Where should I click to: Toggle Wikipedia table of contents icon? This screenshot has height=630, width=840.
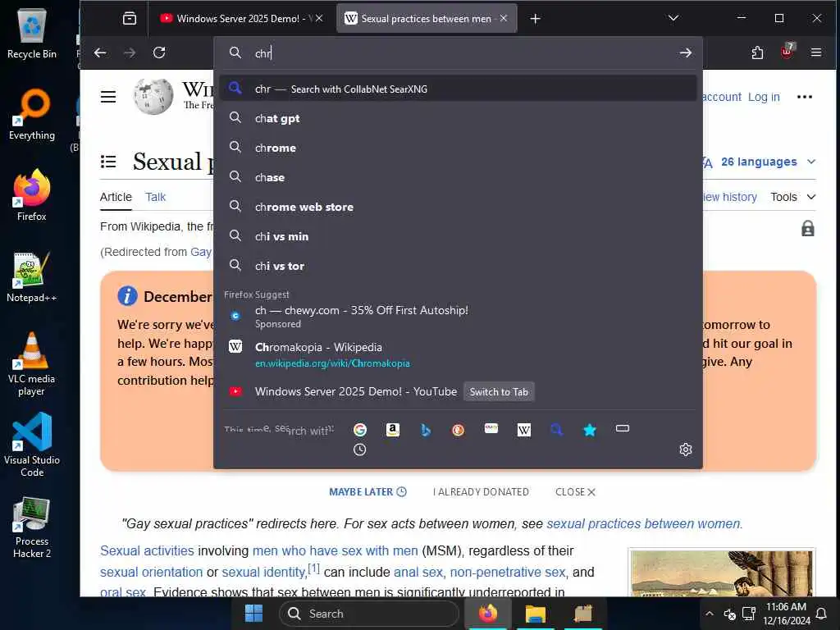pyautogui.click(x=108, y=162)
